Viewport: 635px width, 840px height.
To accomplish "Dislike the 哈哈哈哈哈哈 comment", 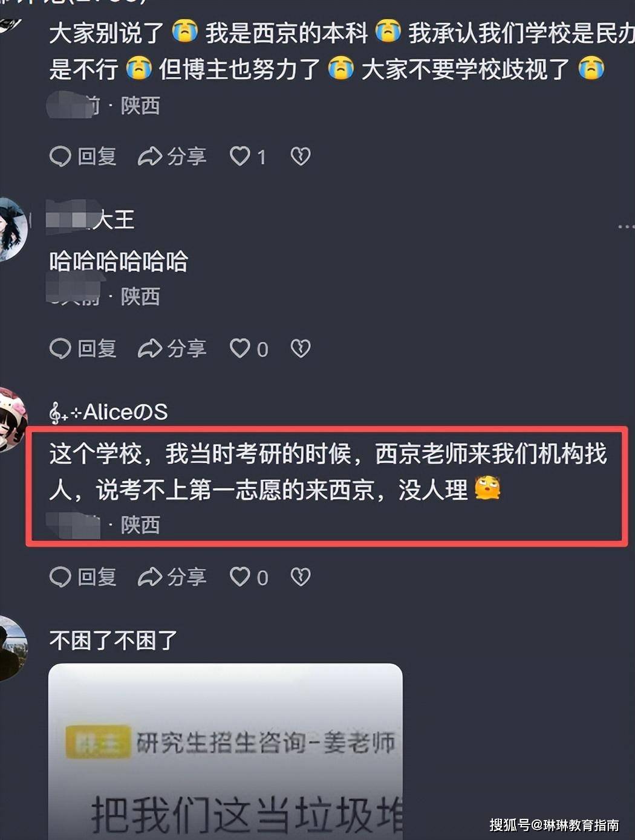I will pos(301,349).
